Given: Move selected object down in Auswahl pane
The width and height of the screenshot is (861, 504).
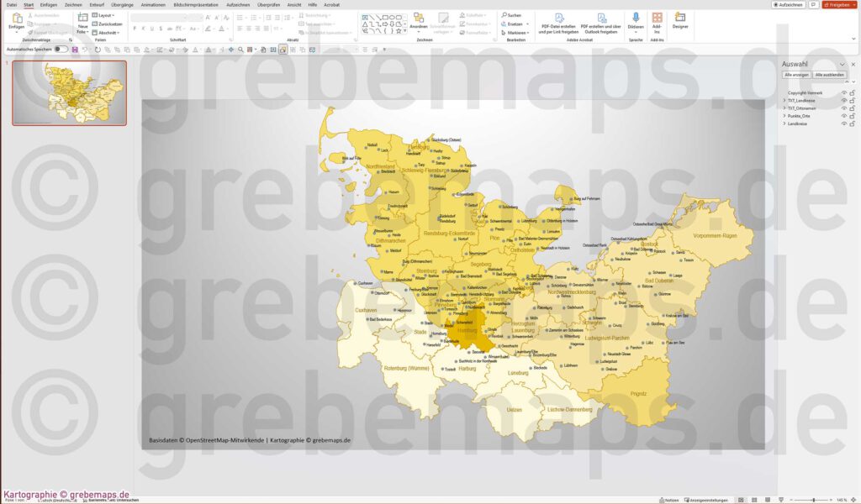Looking at the screenshot, I should [x=853, y=81].
